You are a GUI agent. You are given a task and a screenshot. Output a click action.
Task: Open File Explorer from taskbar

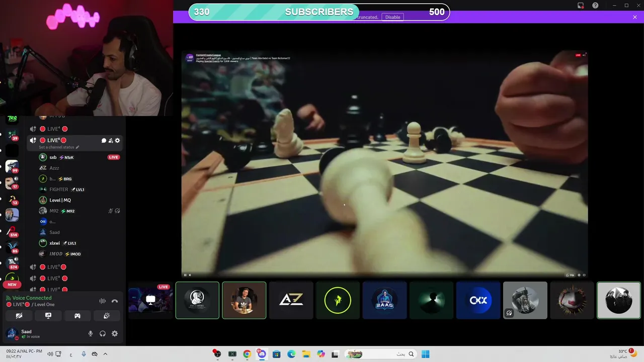tap(306, 354)
